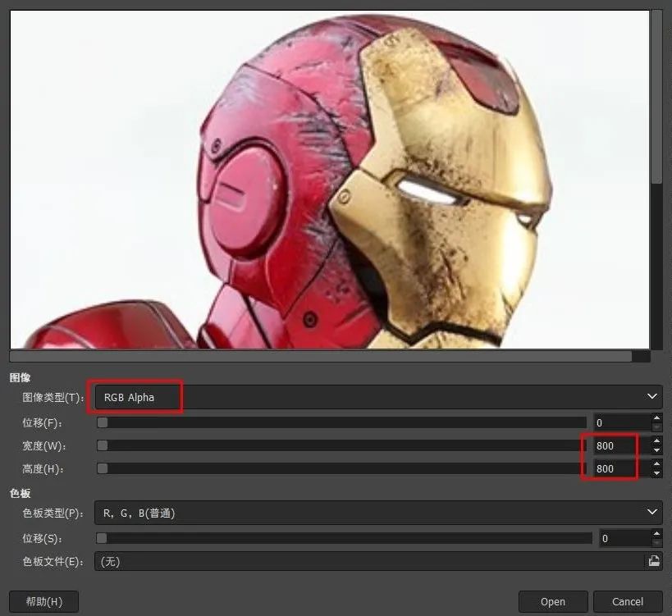This screenshot has height=616, width=672.
Task: Increase width with up stepper arrow
Action: click(x=656, y=440)
